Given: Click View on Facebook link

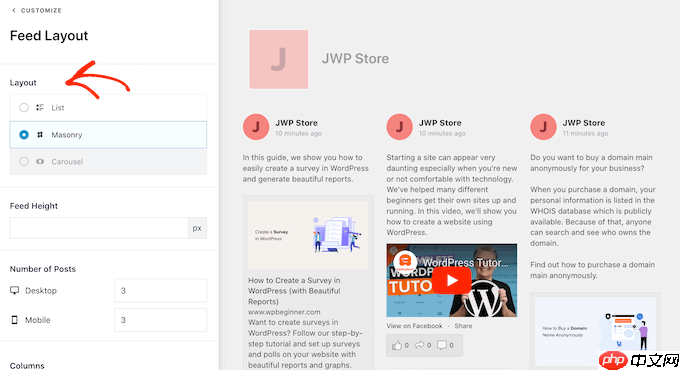Looking at the screenshot, I should (x=414, y=326).
